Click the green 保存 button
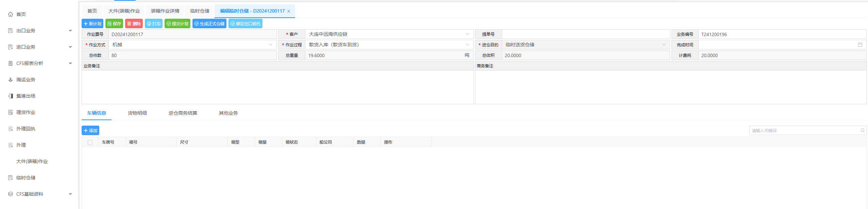 (x=114, y=23)
